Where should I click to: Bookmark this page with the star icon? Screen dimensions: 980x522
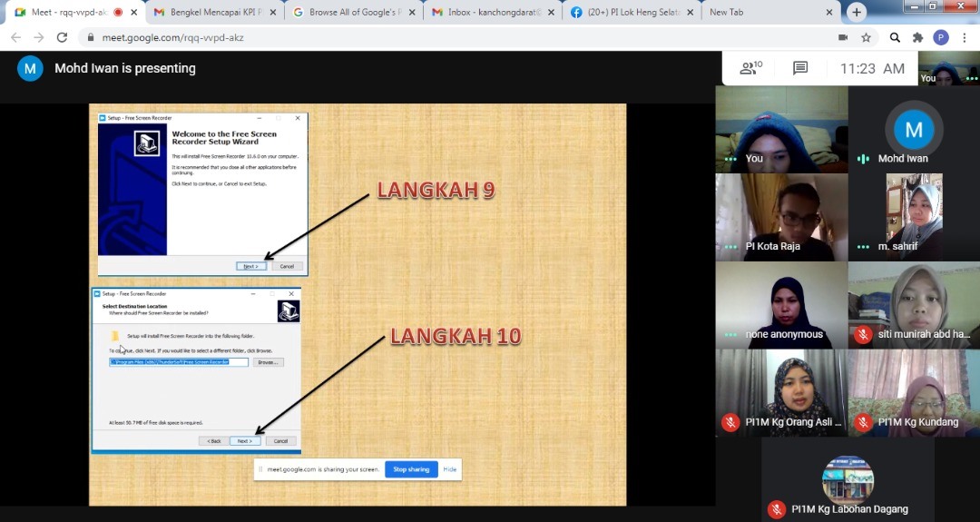(x=867, y=37)
